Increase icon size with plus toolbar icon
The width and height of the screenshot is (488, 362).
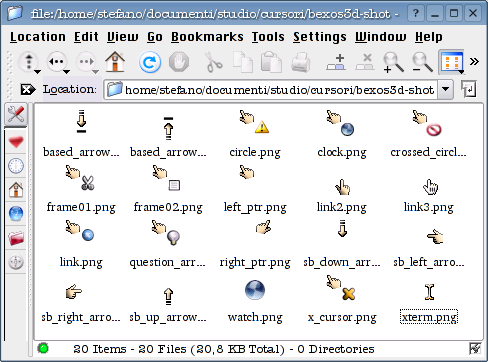(336, 62)
